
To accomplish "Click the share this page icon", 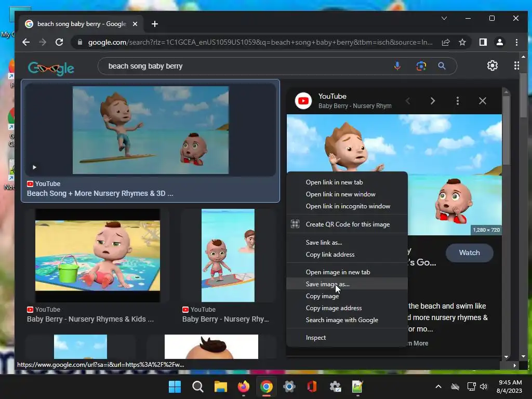I will 446,42.
